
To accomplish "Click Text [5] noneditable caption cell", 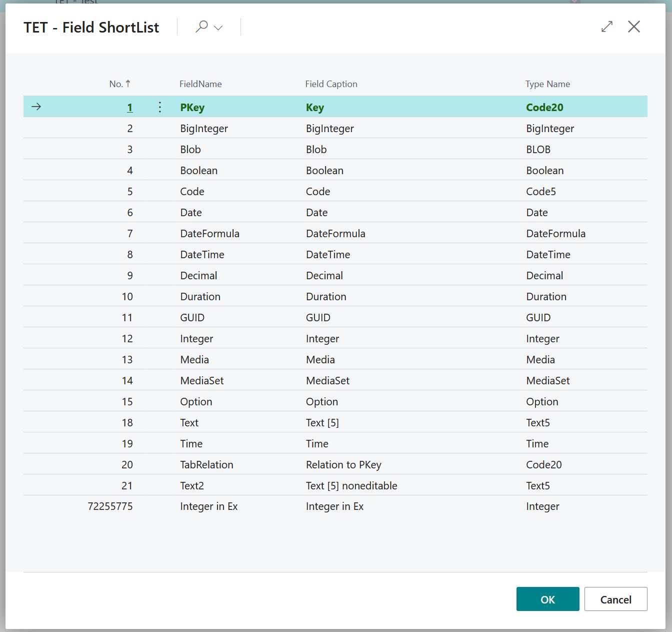I will (351, 486).
